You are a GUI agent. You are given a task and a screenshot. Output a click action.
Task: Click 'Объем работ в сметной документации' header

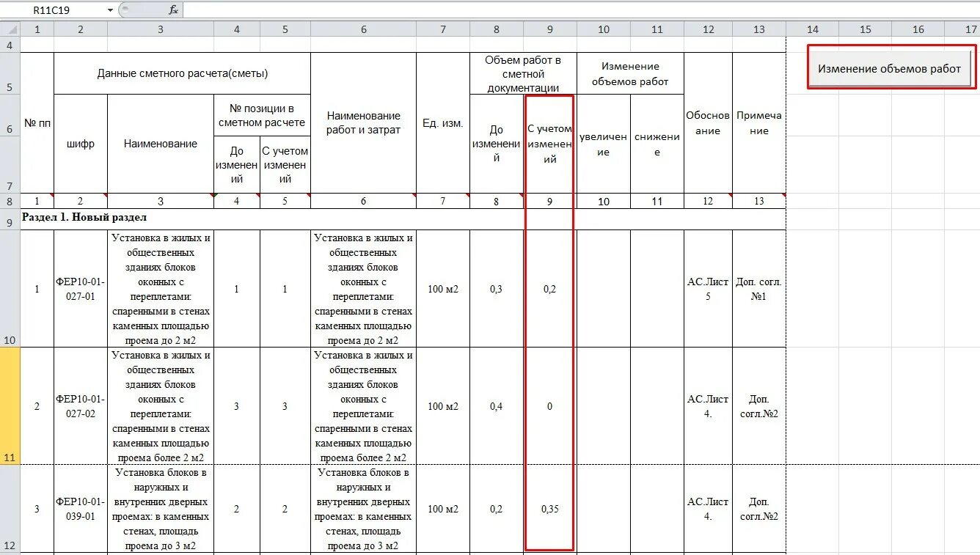click(523, 73)
